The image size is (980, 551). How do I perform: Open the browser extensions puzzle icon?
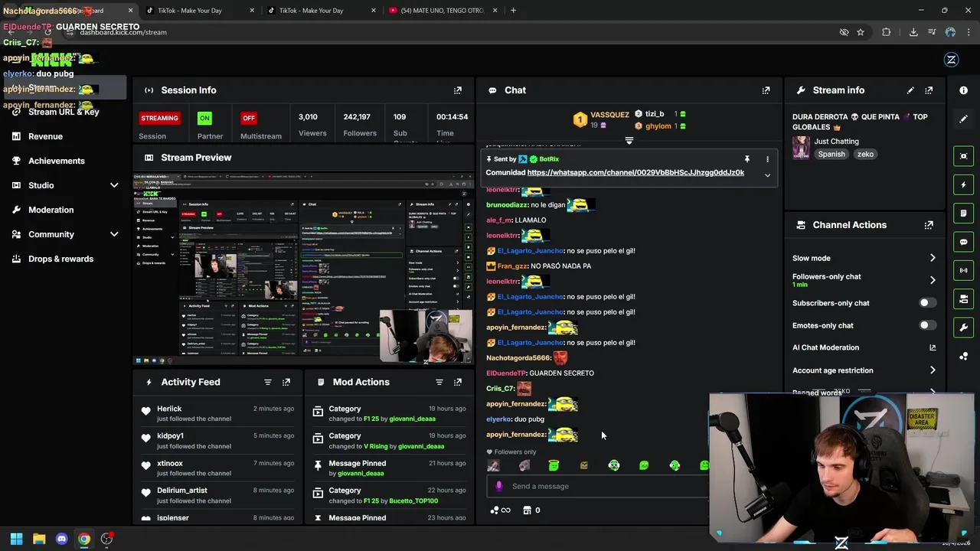coord(887,32)
